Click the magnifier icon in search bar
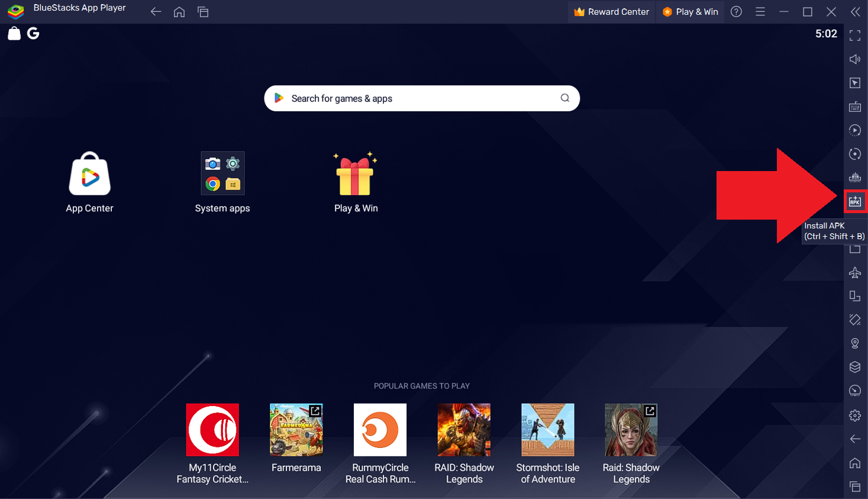This screenshot has height=499, width=868. click(565, 98)
